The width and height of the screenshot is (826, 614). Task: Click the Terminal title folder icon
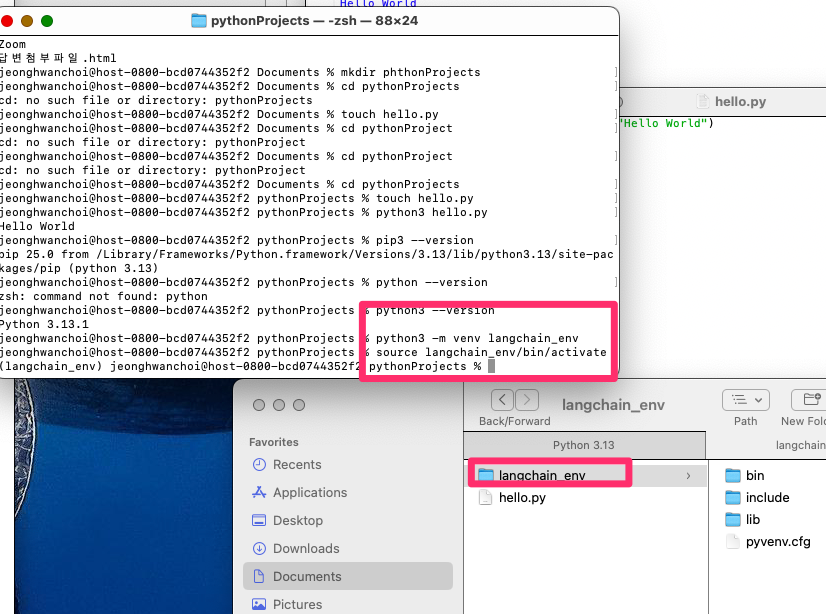(199, 21)
